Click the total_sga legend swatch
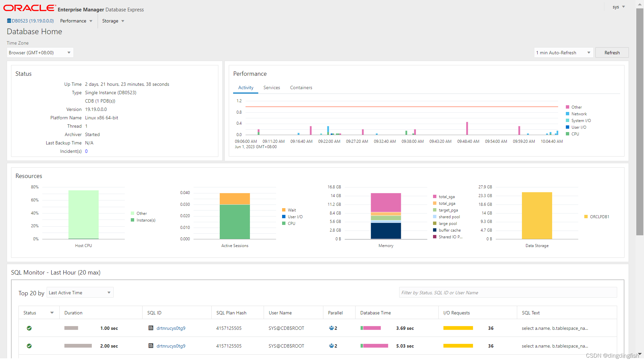The height and width of the screenshot is (362, 644). tap(435, 197)
